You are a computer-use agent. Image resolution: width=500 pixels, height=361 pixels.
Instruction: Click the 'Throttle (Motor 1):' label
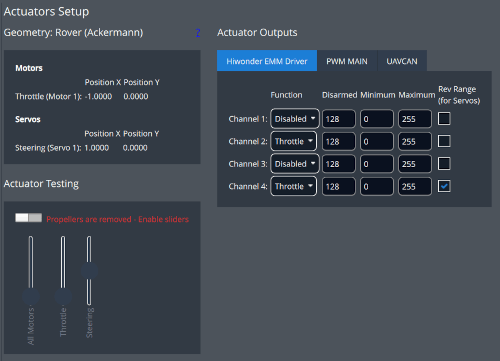(x=48, y=96)
